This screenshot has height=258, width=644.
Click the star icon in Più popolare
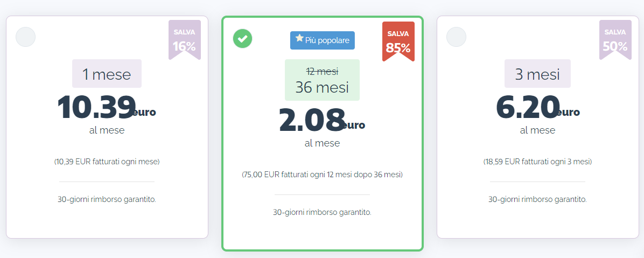click(299, 39)
